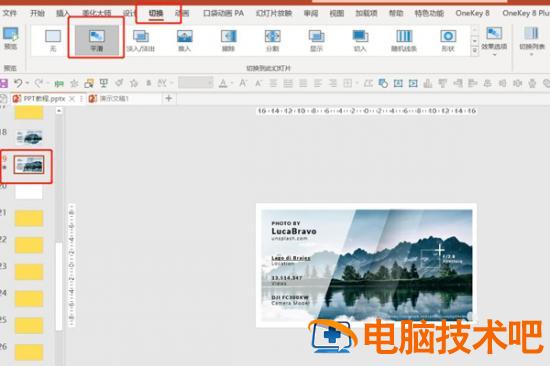
Task: Increase font size with large A icon
Action: click(x=243, y=83)
